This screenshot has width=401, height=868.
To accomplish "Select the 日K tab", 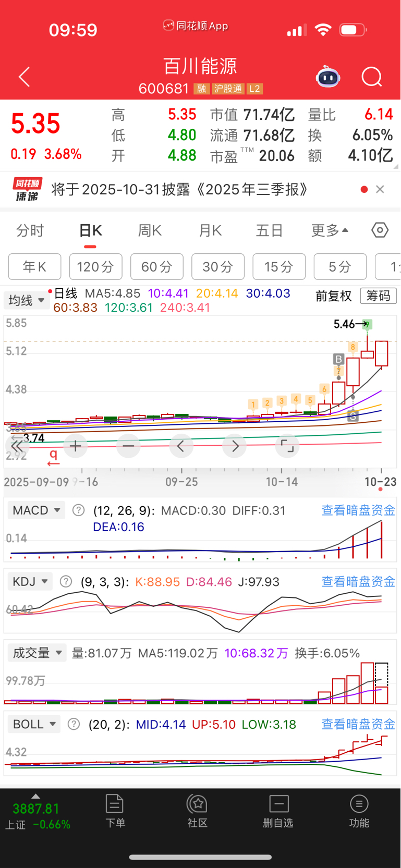I will coord(90,230).
